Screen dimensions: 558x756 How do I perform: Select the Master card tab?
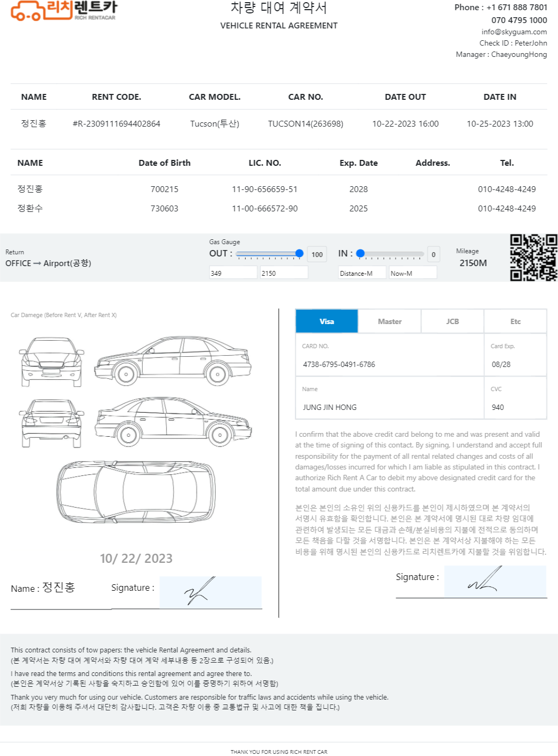tap(390, 321)
